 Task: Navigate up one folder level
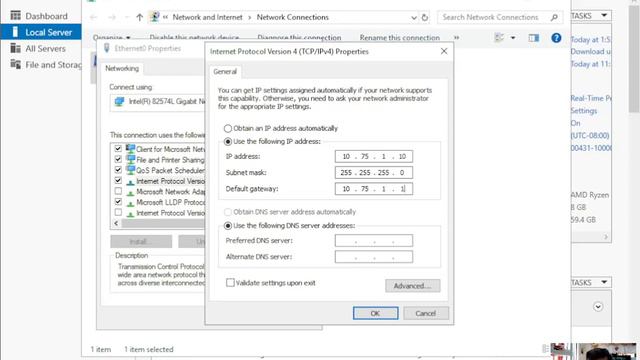pyautogui.click(x=140, y=17)
